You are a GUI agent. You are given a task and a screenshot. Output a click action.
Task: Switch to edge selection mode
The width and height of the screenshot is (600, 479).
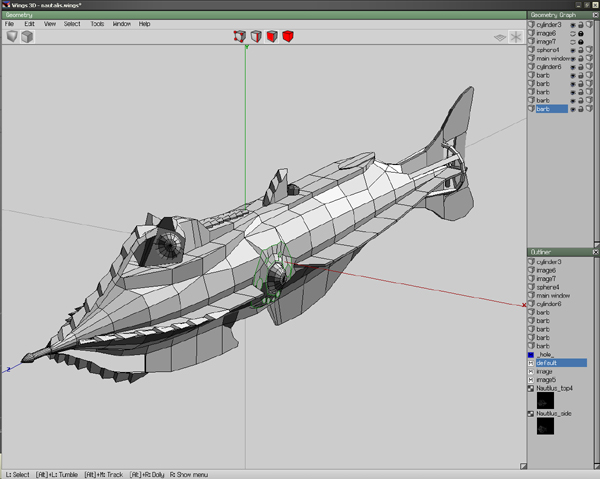click(255, 37)
